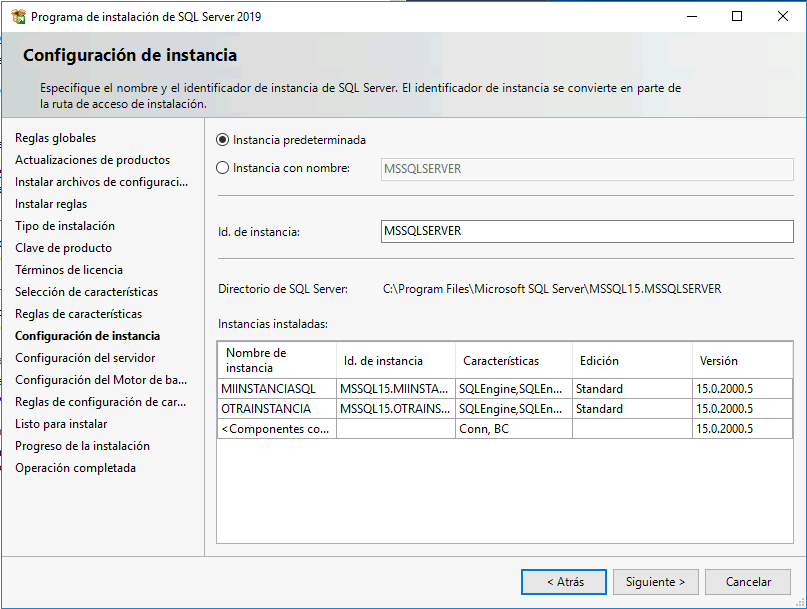Select Reglas de características step
807x609 pixels.
79,314
